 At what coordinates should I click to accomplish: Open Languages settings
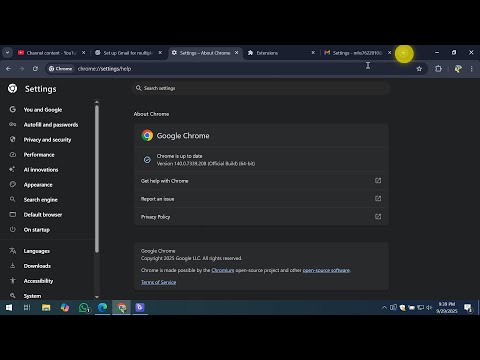36,251
